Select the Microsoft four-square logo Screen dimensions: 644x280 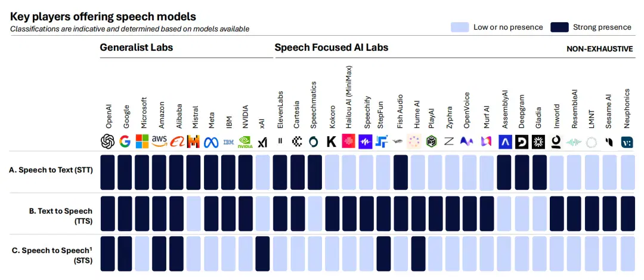[x=142, y=141]
